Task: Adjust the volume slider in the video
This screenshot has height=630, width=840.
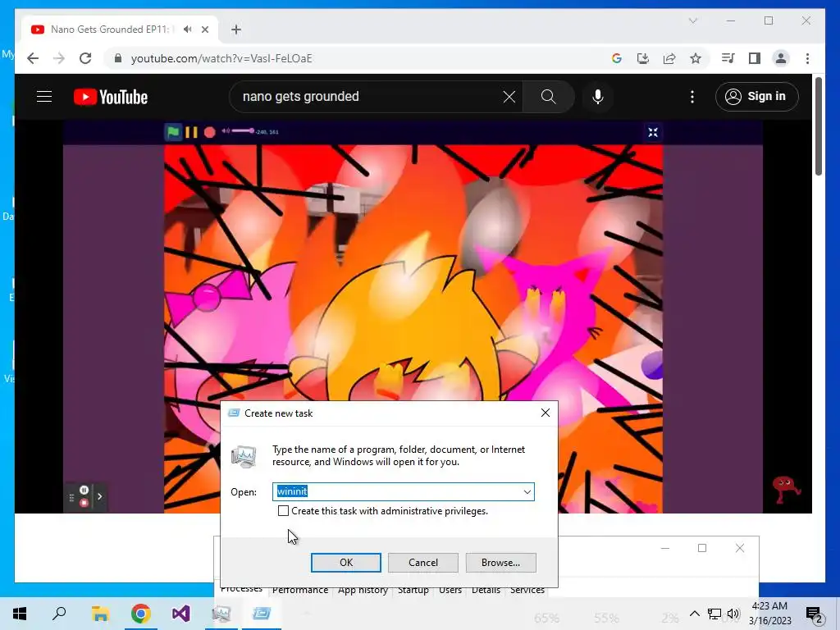Action: click(243, 130)
